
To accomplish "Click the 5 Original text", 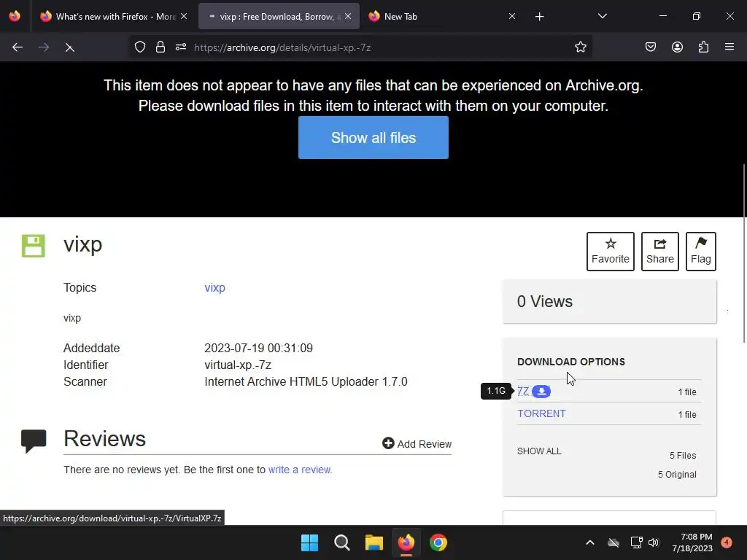I will pyautogui.click(x=677, y=474).
